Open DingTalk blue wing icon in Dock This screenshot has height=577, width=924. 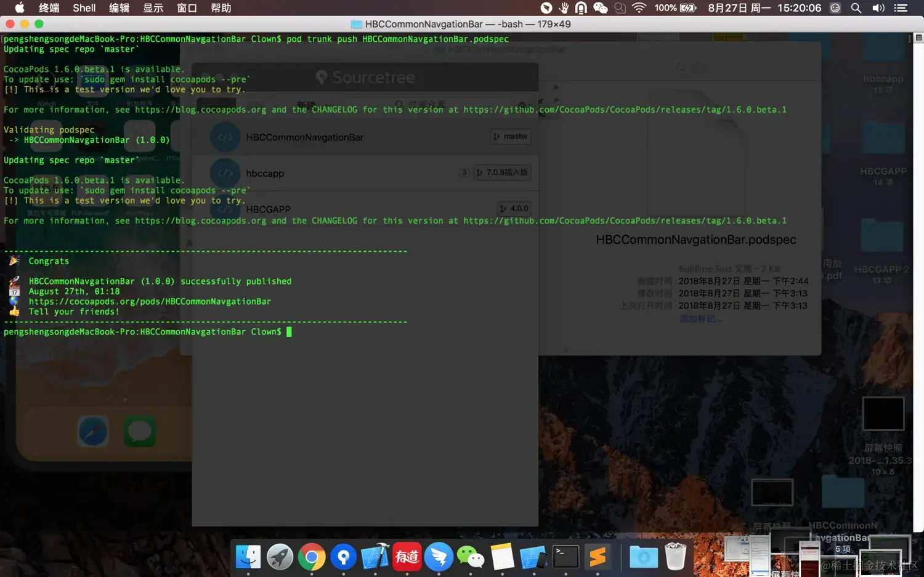[x=439, y=557]
